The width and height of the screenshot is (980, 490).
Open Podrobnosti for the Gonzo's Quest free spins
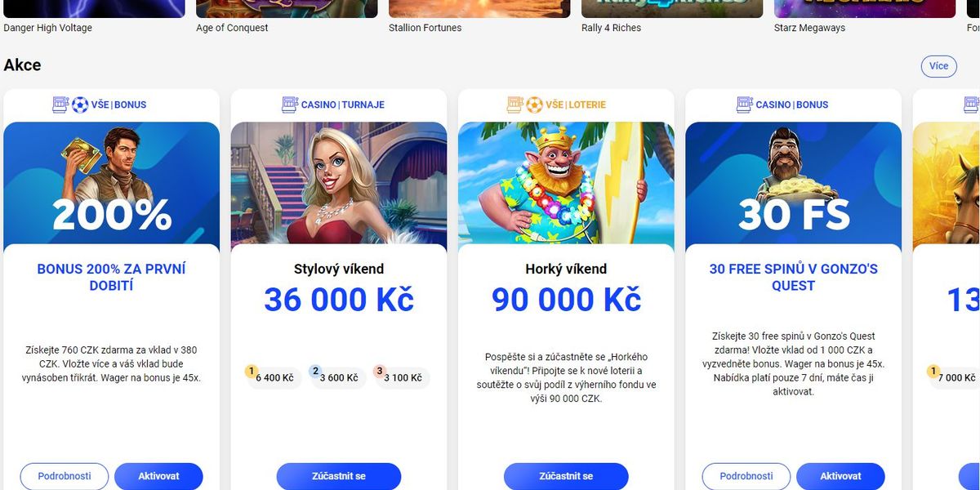[746, 476]
